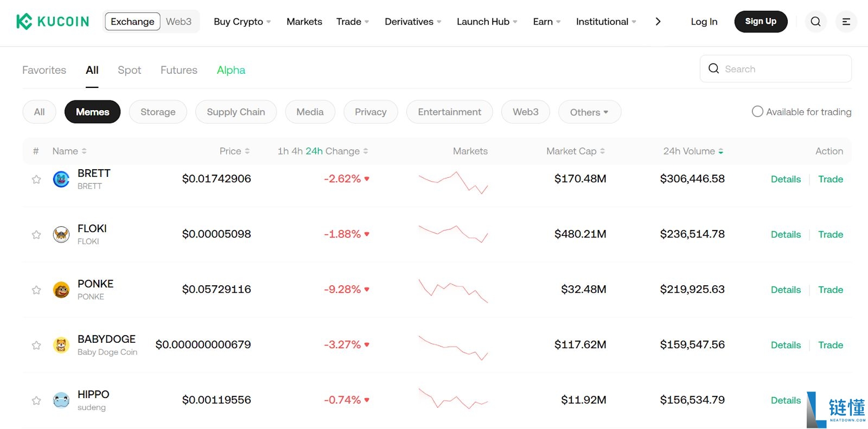Screen dimensions: 868x429
Task: Click the BABYDOGE coin icon
Action: click(x=61, y=345)
